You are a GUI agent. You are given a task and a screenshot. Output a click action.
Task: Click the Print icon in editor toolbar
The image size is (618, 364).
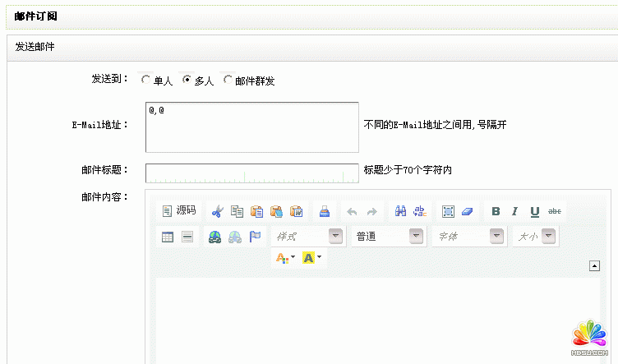click(x=325, y=211)
